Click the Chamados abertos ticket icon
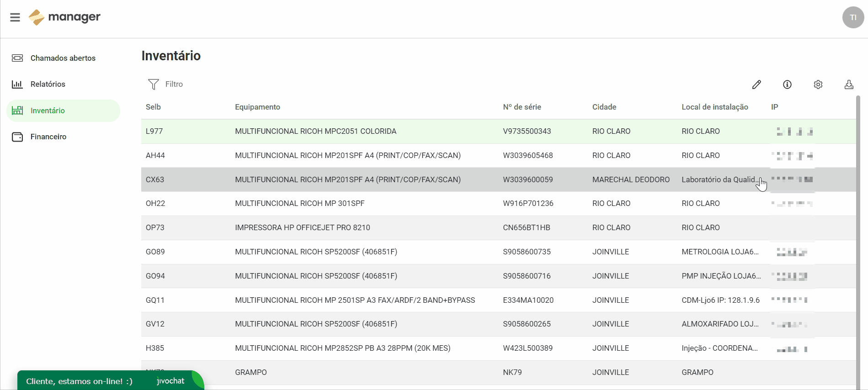 [x=17, y=58]
